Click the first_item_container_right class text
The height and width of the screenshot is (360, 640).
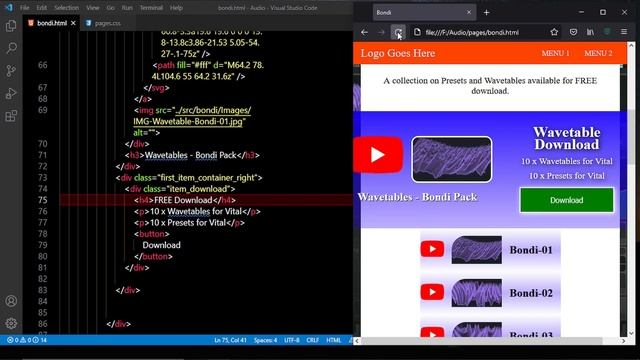click(x=207, y=178)
